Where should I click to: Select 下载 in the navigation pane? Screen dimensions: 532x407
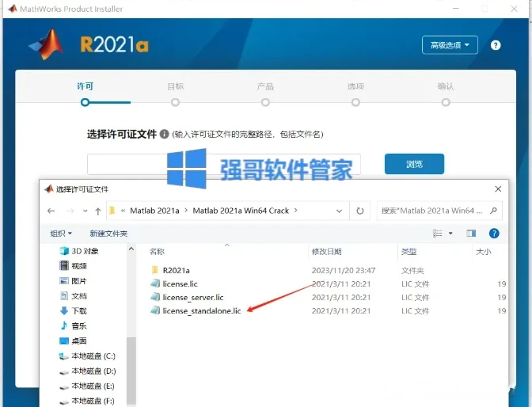tap(79, 311)
